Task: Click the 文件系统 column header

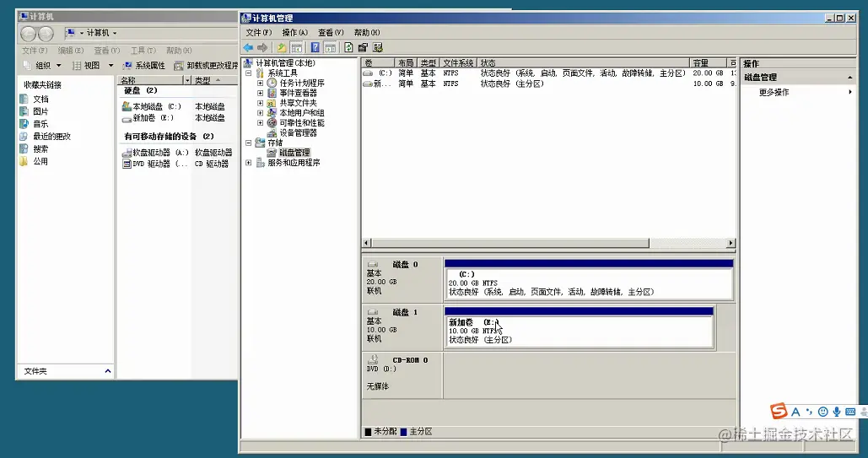Action: pyautogui.click(x=458, y=63)
